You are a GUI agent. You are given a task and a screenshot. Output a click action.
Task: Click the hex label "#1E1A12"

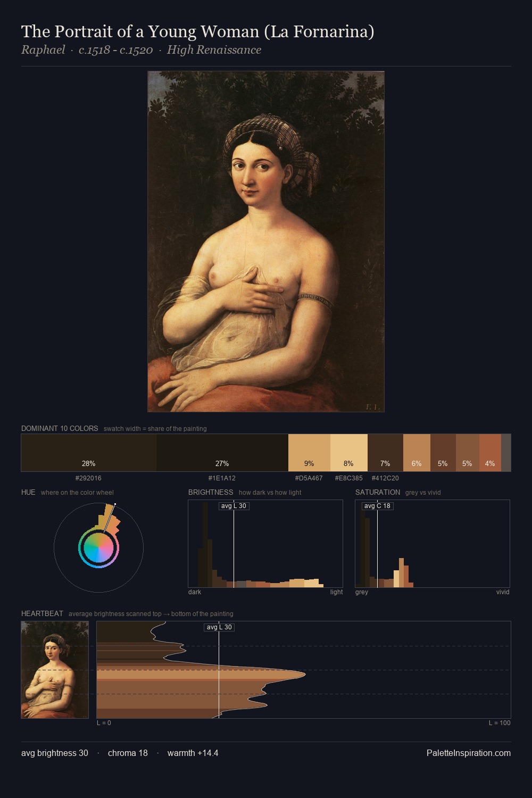click(222, 478)
